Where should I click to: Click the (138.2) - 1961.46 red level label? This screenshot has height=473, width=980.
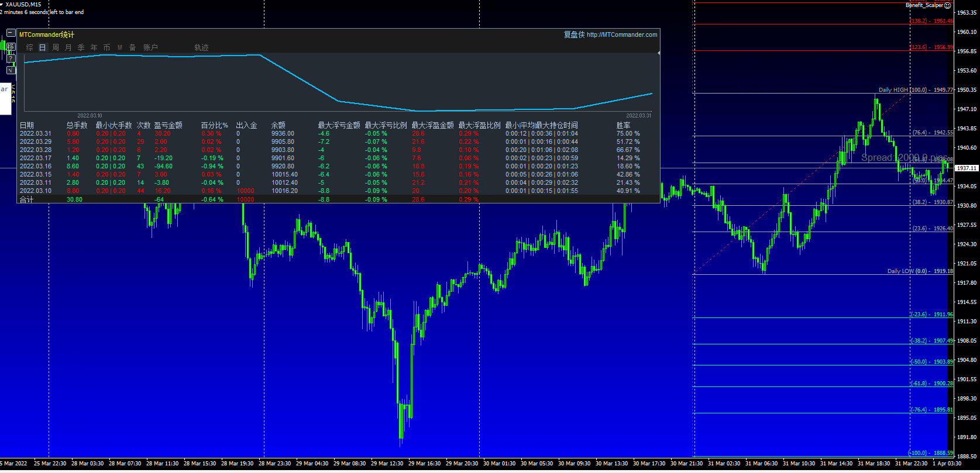pyautogui.click(x=931, y=21)
